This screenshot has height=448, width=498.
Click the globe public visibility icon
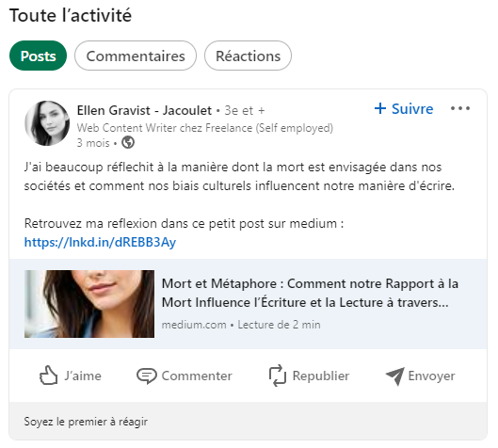pos(128,142)
